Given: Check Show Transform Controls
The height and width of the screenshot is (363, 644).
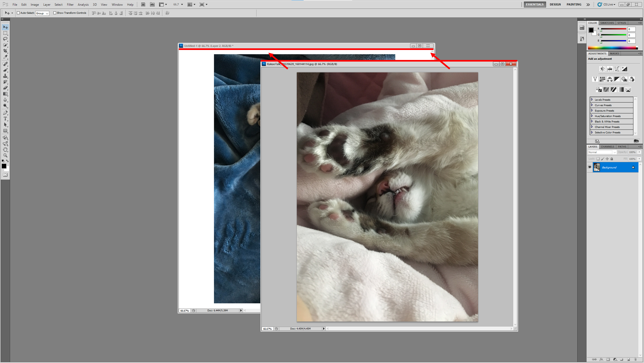Looking at the screenshot, I should [55, 13].
